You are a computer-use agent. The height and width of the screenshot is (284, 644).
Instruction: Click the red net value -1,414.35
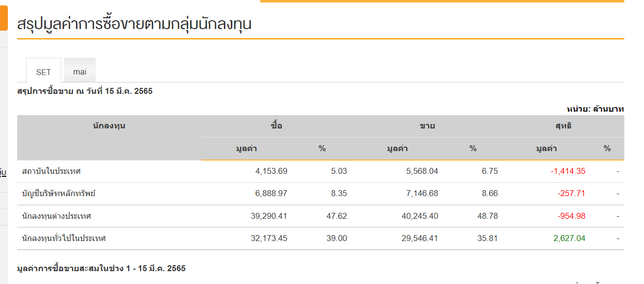point(568,171)
